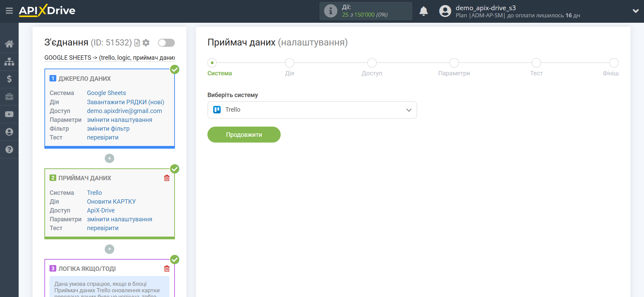
Task: Click змінити налаштування in source block
Action: (x=119, y=120)
